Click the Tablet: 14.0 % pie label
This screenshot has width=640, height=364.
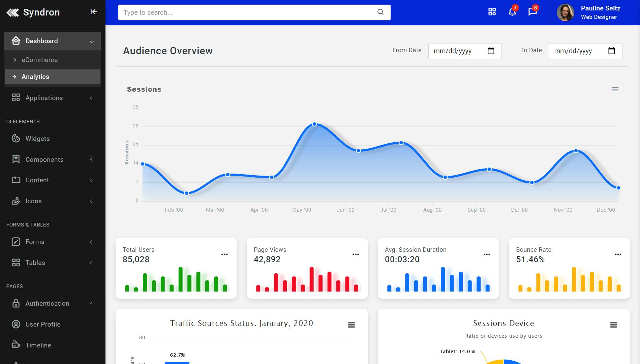tap(457, 352)
